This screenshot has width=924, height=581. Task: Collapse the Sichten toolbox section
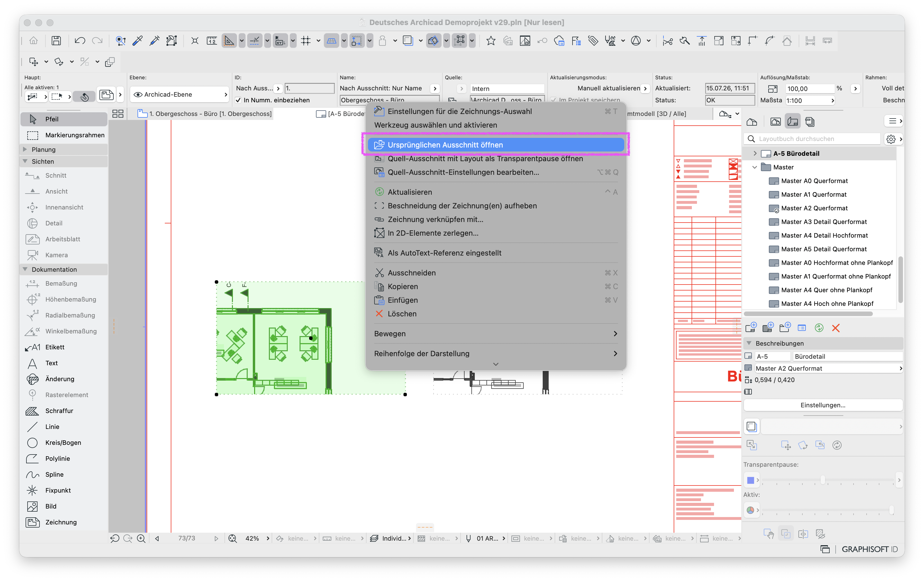point(25,161)
